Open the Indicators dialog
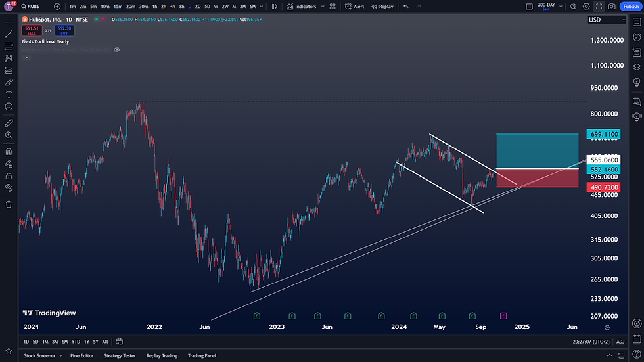 click(302, 6)
